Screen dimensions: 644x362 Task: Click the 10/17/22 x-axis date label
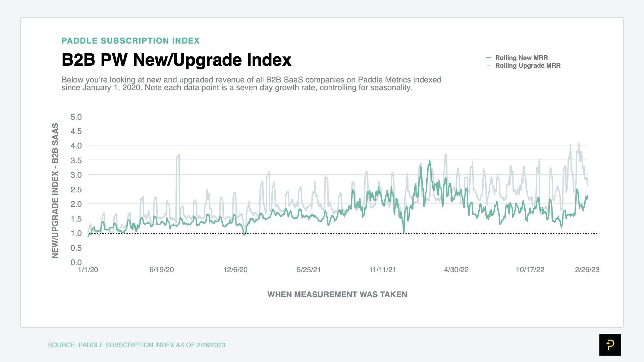530,270
